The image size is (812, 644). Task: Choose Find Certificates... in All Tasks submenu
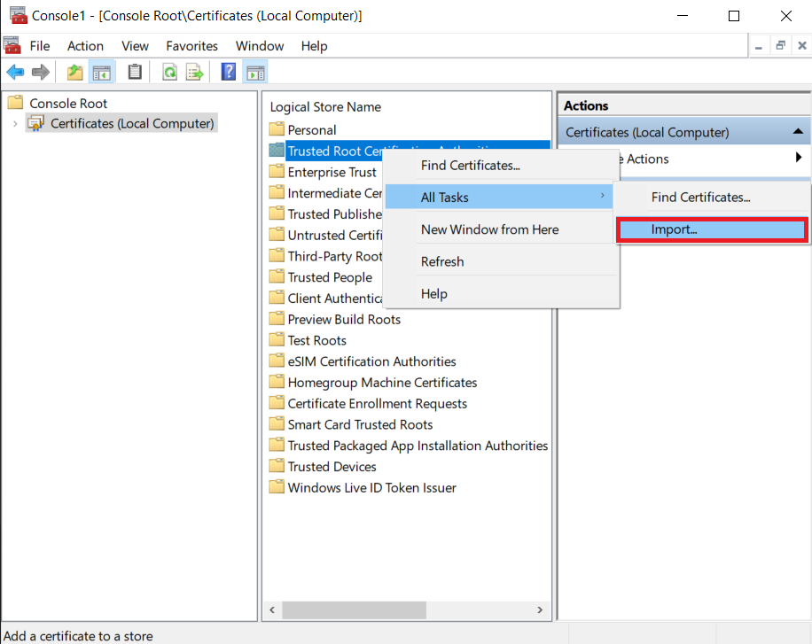click(712, 198)
